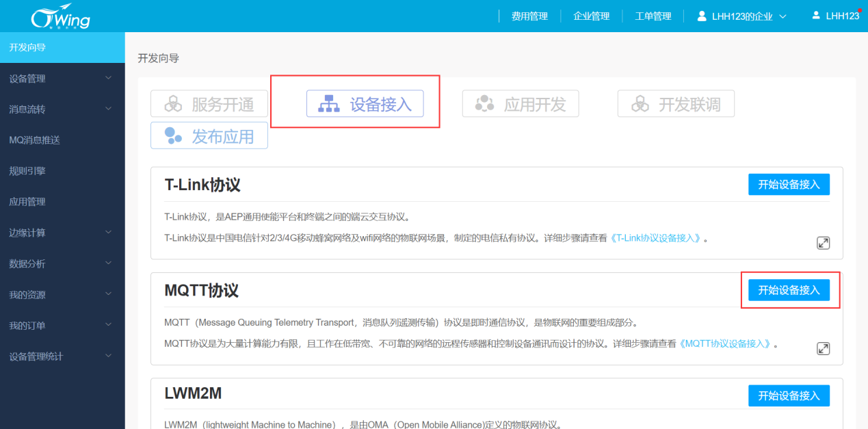
Task: Open the LHH123的企业 enterprise dropdown
Action: (742, 16)
